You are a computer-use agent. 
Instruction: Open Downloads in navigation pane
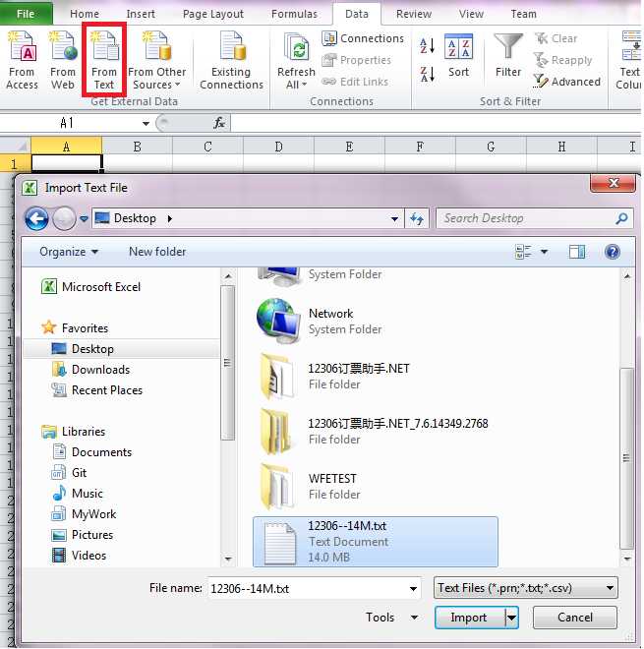91,370
